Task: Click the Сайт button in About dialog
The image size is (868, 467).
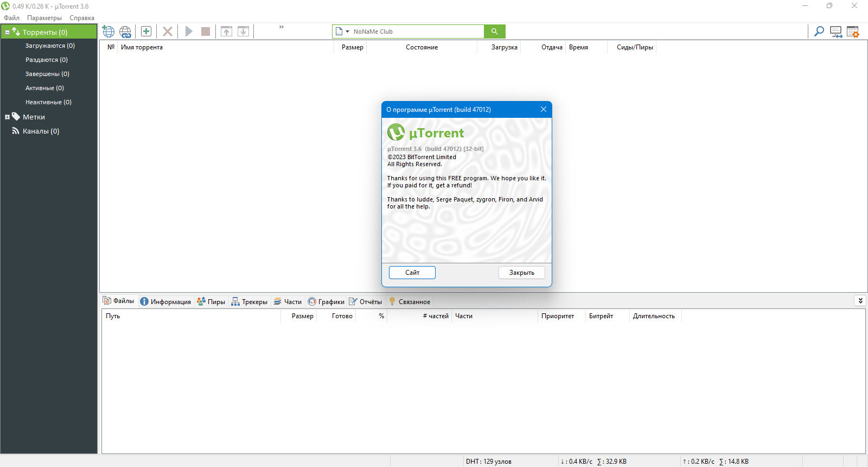Action: 412,273
